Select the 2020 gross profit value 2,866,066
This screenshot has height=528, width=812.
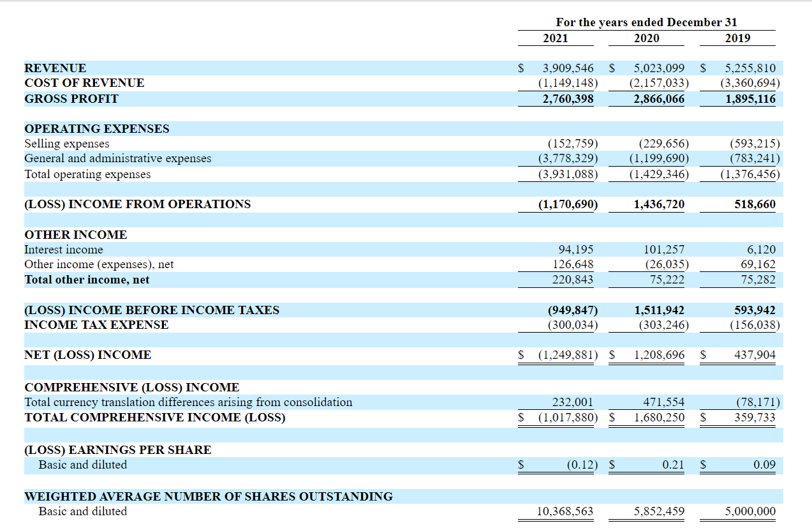click(x=659, y=99)
